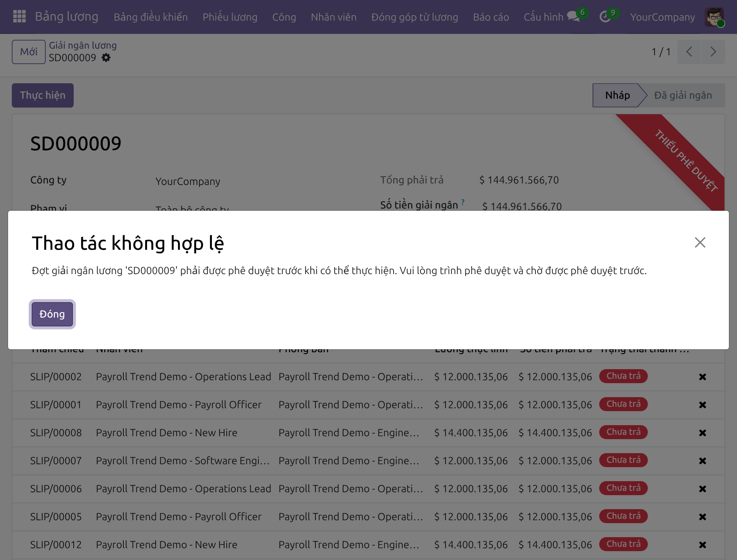Open the Đóng góp từ lương menu
The image size is (737, 560).
pyautogui.click(x=415, y=17)
